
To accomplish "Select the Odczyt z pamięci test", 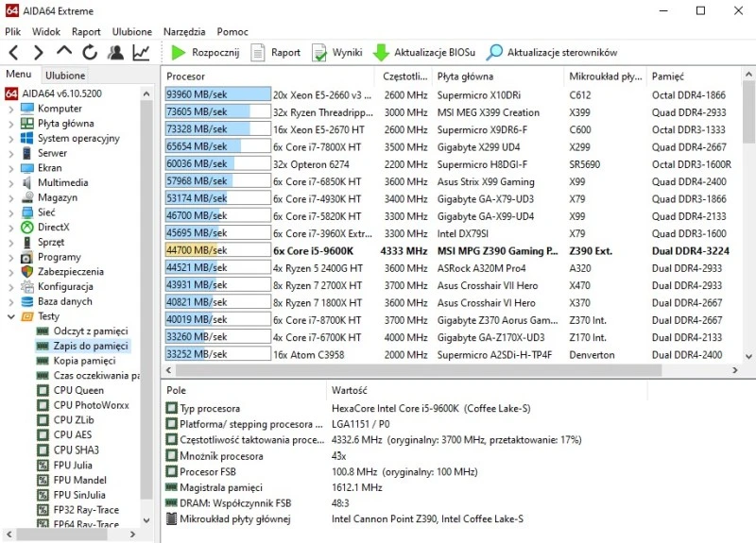I will click(91, 331).
